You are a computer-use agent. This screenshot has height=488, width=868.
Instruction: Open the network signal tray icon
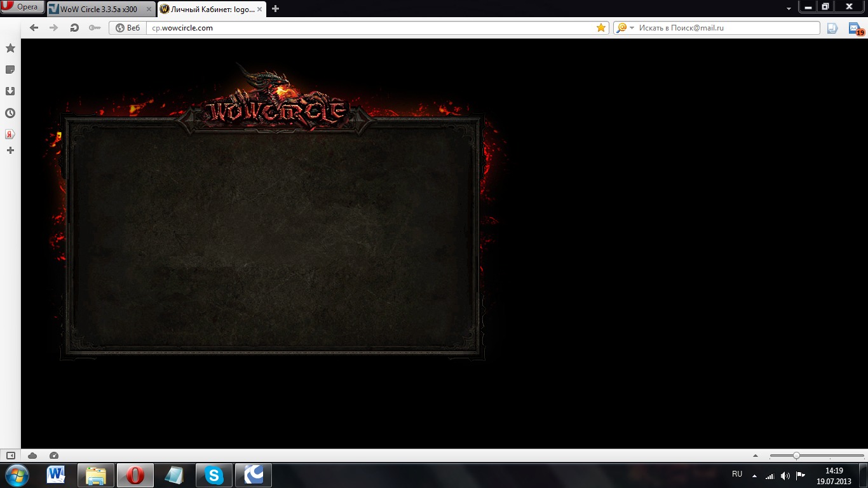(770, 475)
